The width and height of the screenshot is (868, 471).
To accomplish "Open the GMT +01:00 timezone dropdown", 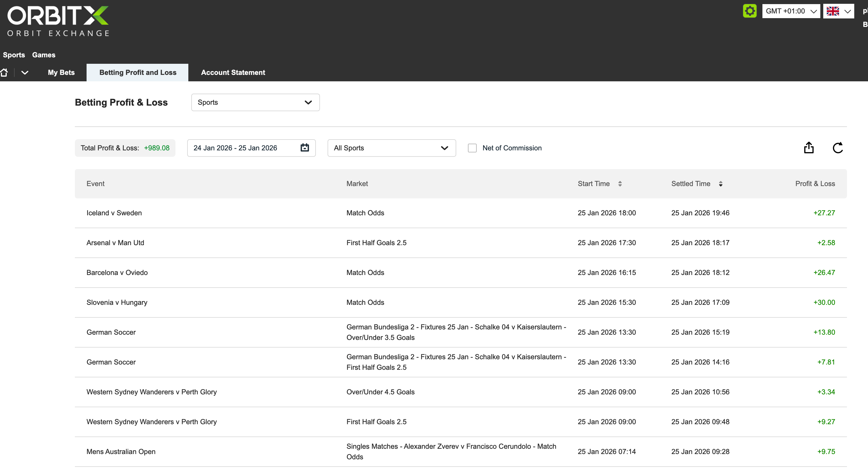I will tap(791, 11).
